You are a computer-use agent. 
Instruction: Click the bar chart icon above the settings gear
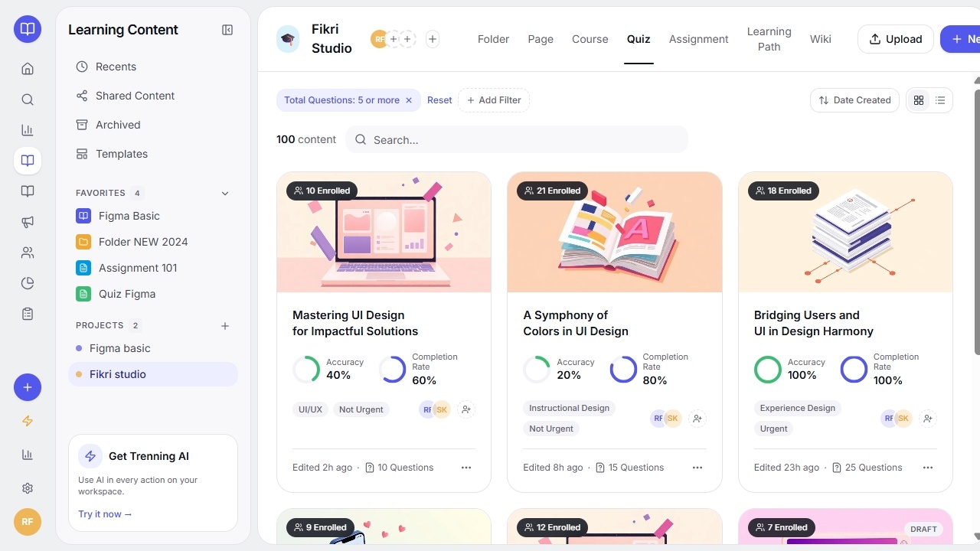point(28,455)
